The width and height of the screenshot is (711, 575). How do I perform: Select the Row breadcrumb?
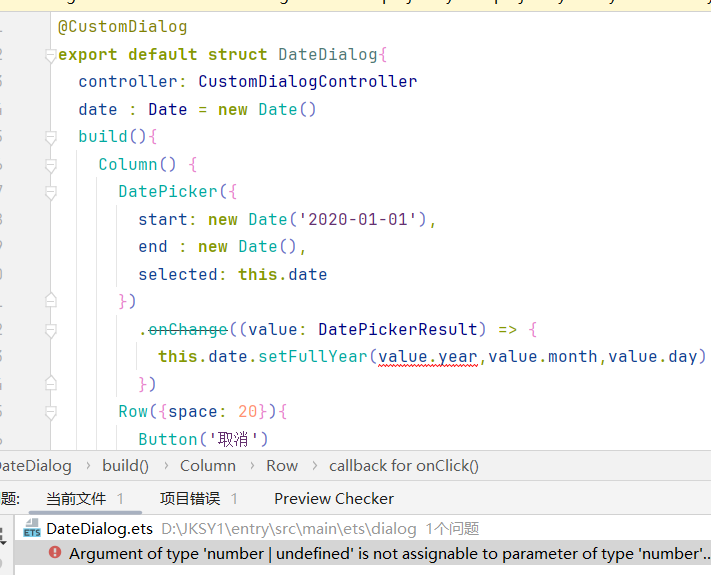tap(282, 466)
